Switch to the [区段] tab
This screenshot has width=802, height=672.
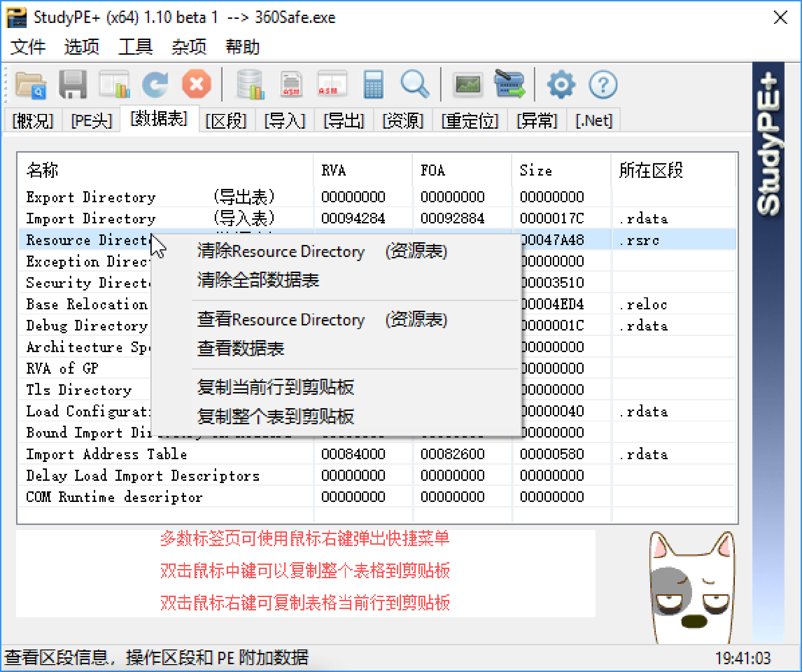(x=226, y=121)
